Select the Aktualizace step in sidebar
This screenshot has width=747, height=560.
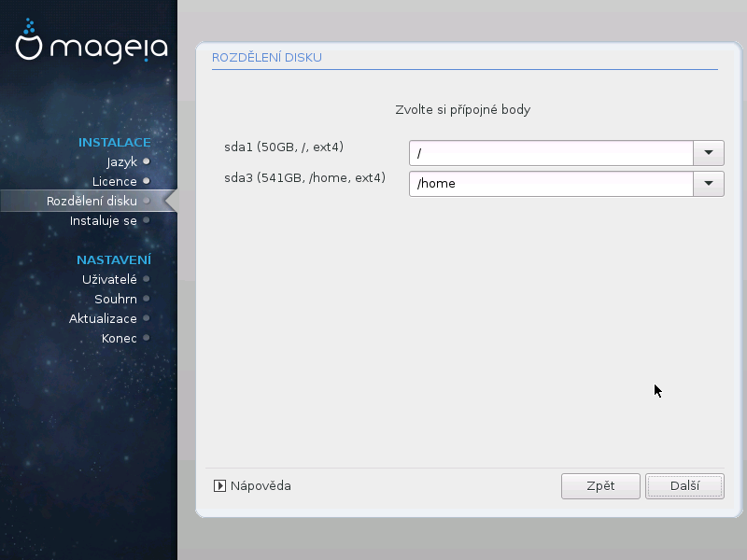(x=103, y=318)
